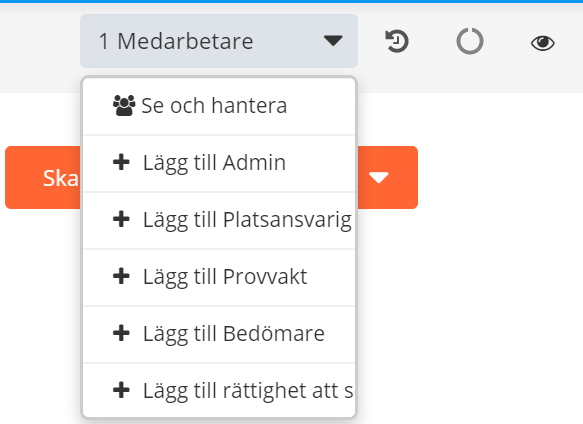The image size is (583, 424).
Task: Click the circular progress ring icon
Action: [470, 41]
